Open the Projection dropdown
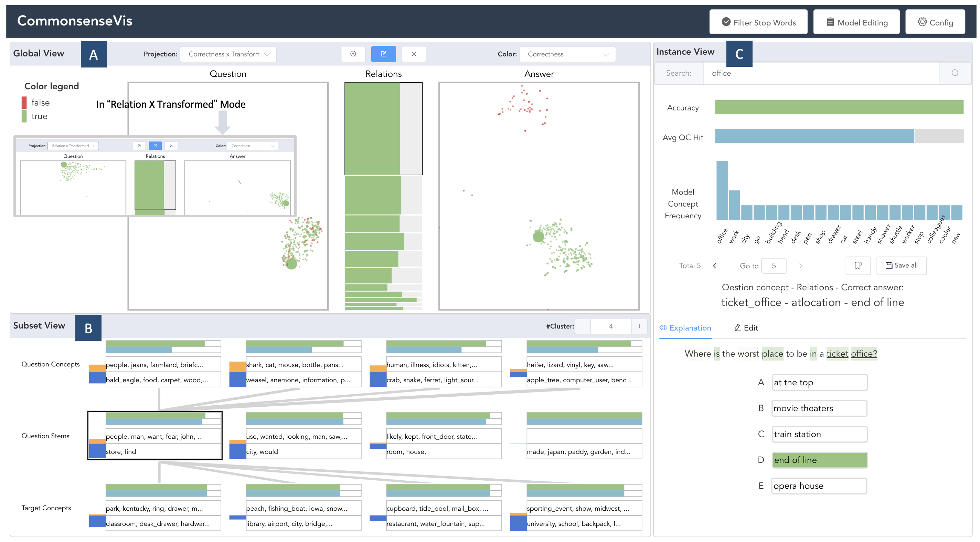 [228, 54]
